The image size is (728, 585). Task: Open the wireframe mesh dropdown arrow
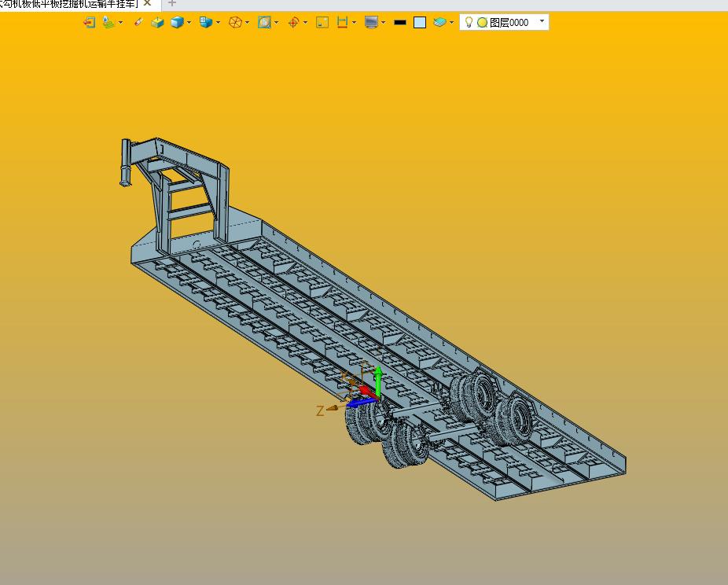[x=247, y=22]
